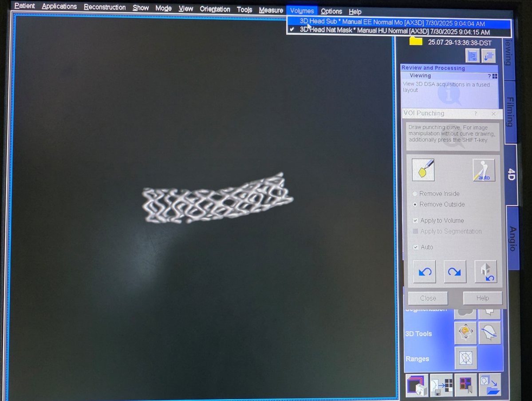Open the Ranges tool icon
532x401 pixels.
tap(465, 358)
